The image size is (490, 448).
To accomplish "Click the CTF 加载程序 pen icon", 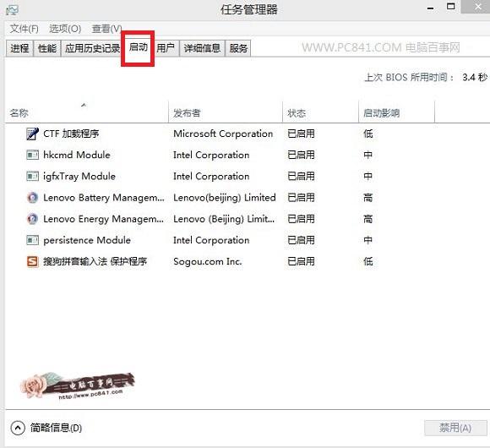I will click(32, 134).
